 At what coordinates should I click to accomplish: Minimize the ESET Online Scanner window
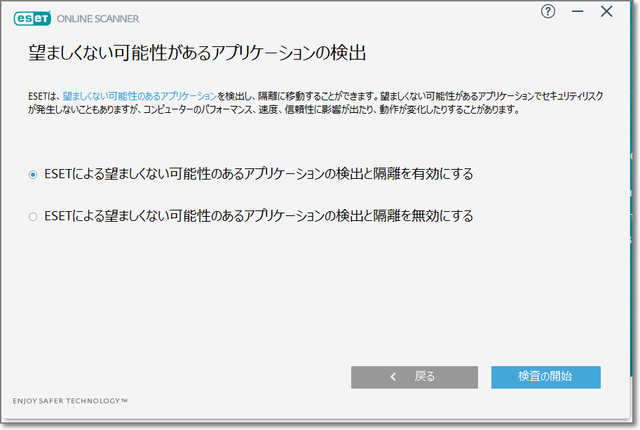576,12
